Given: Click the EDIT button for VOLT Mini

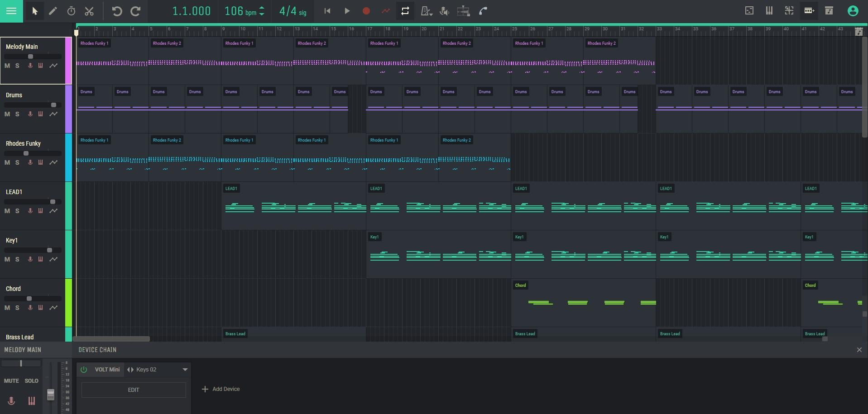Looking at the screenshot, I should pos(134,390).
